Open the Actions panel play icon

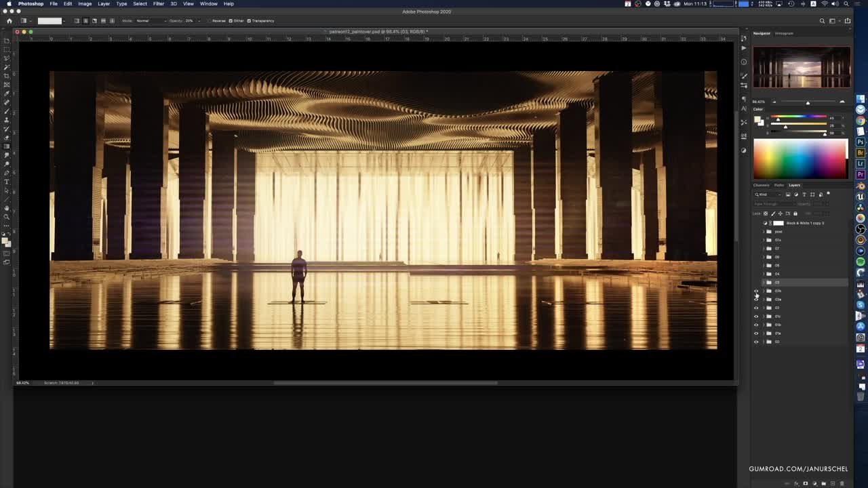click(x=744, y=47)
